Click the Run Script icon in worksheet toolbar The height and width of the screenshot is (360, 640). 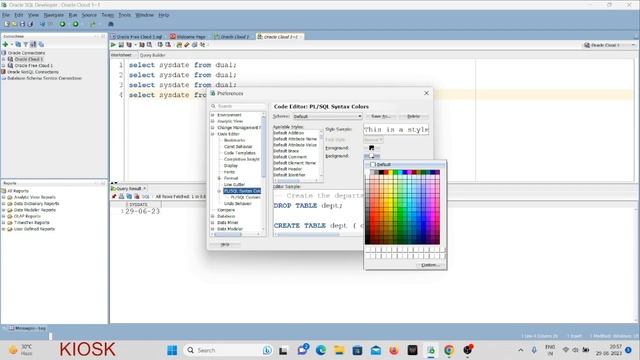[121, 44]
